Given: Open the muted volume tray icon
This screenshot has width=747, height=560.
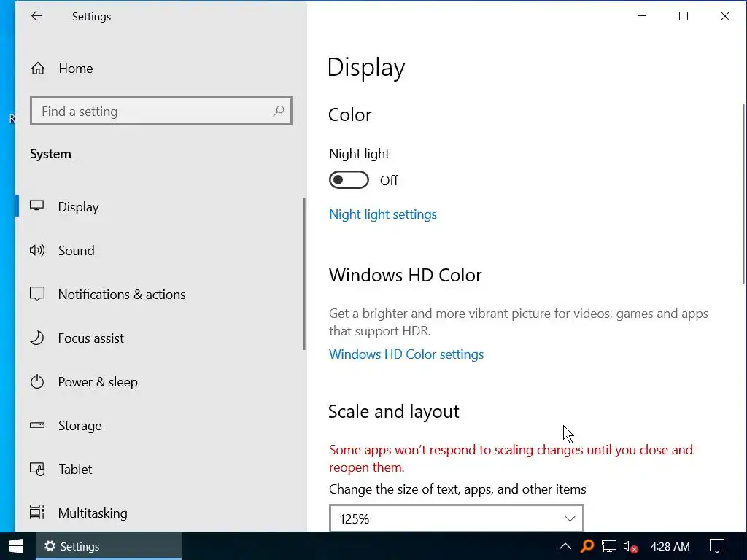Looking at the screenshot, I should [630, 547].
